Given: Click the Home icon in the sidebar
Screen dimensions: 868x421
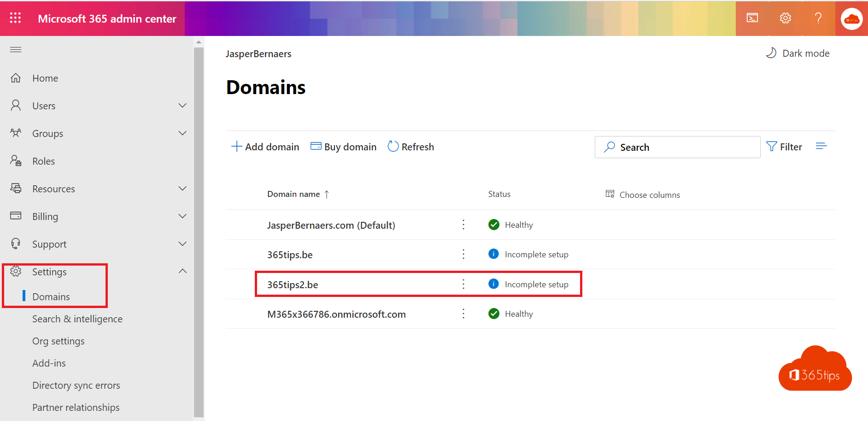Looking at the screenshot, I should pos(16,77).
